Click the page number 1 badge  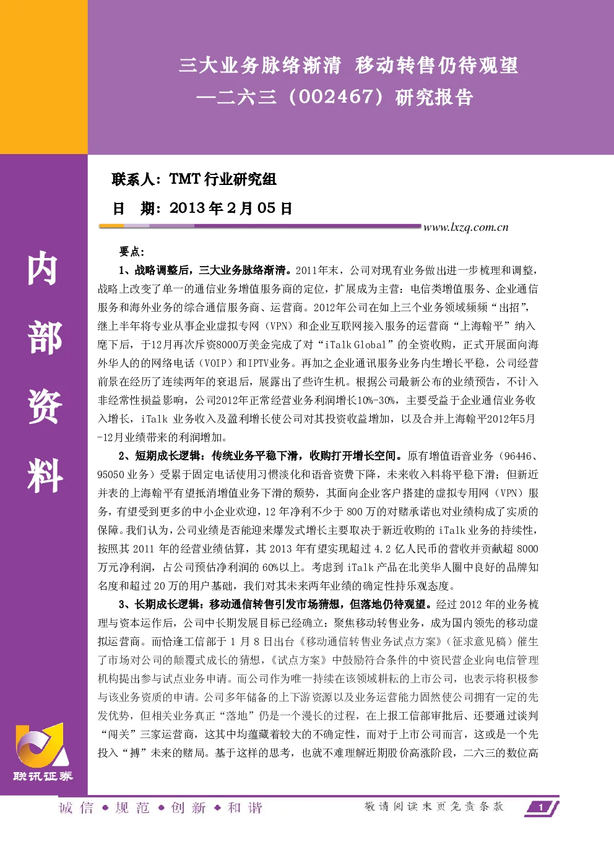pyautogui.click(x=542, y=807)
